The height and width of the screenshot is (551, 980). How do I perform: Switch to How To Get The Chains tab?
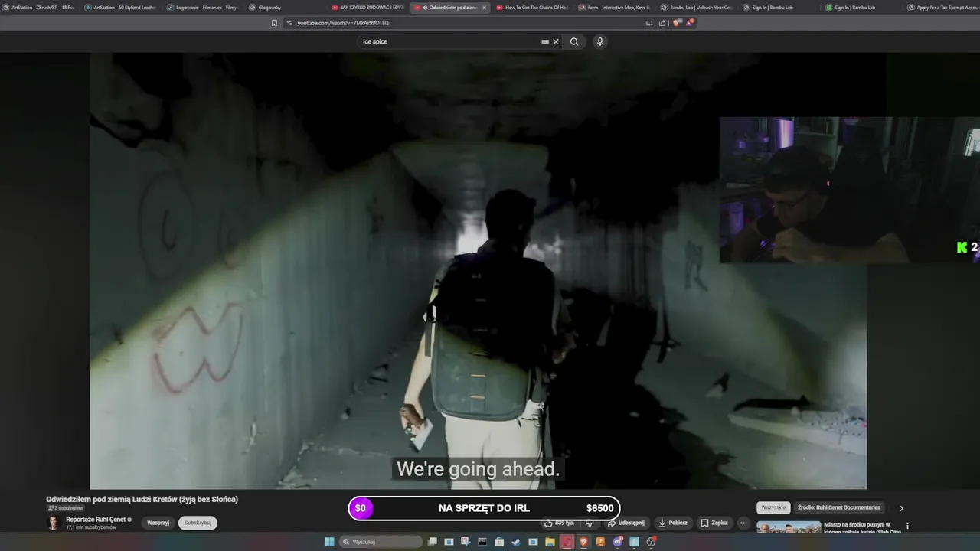(x=531, y=8)
